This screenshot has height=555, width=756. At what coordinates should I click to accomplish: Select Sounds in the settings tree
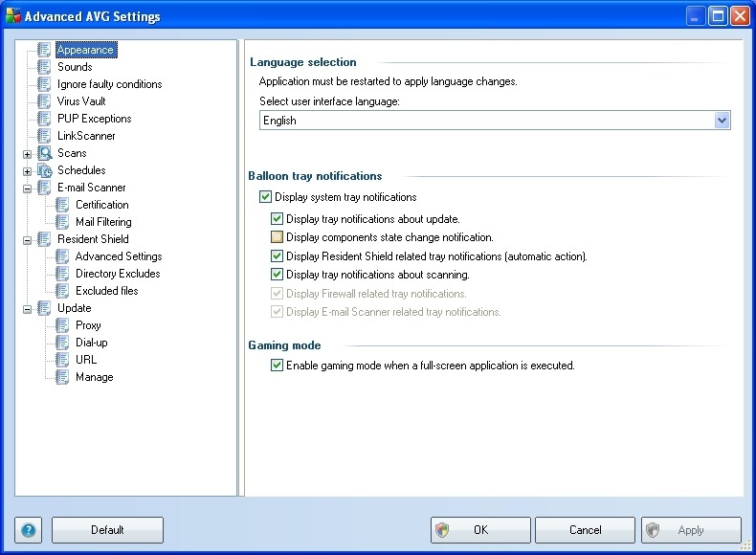75,67
